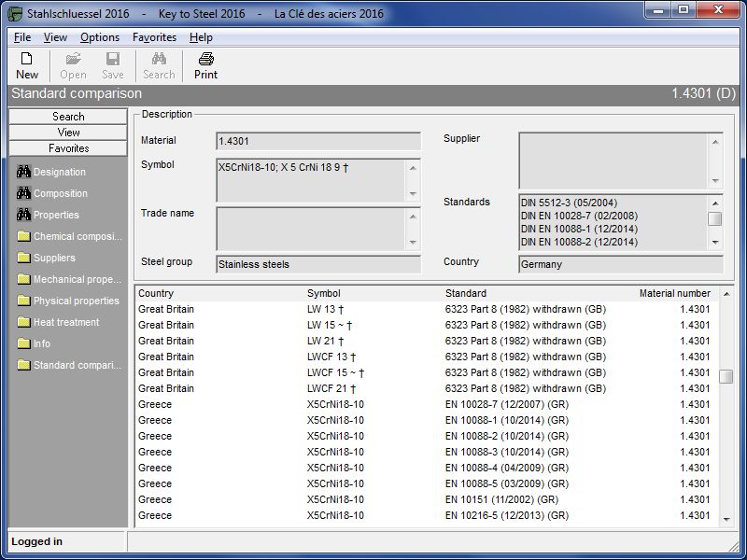Click the Properties binoculars icon in sidebar

point(23,215)
